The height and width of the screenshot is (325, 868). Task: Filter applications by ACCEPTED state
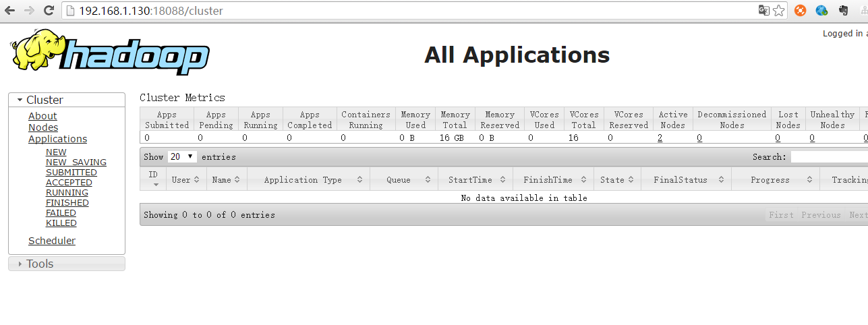(69, 183)
